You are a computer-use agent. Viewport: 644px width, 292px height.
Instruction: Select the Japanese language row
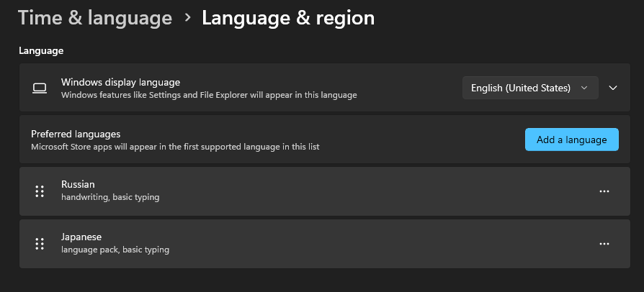point(324,244)
